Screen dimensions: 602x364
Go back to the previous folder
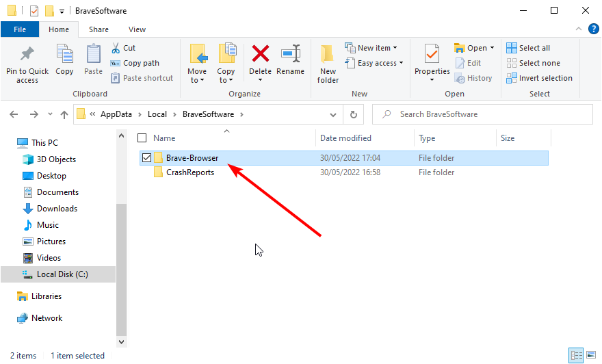14,114
